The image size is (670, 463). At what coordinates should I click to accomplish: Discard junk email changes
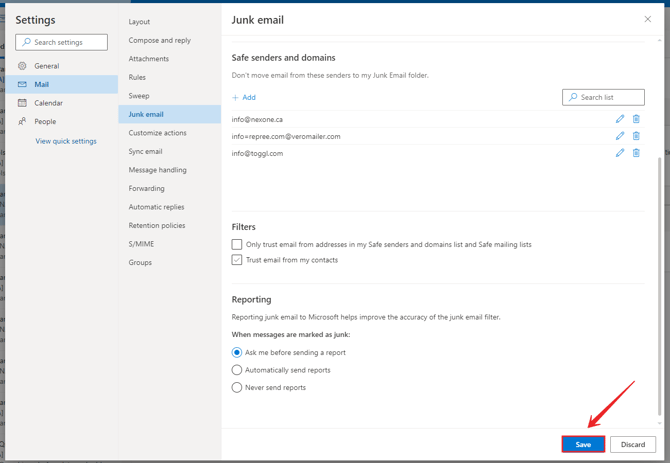coord(633,444)
